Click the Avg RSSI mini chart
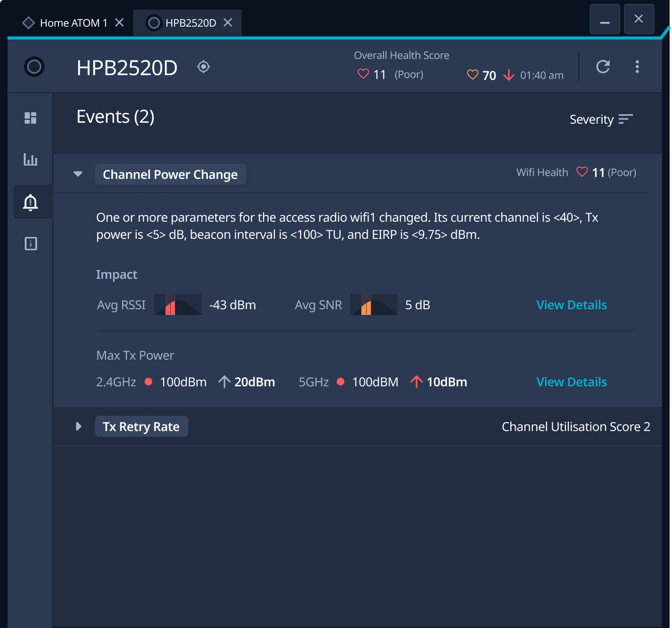This screenshot has height=628, width=672. pos(177,305)
